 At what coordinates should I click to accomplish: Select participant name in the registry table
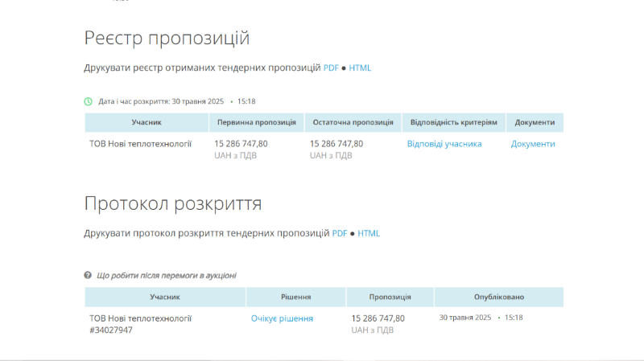(141, 144)
